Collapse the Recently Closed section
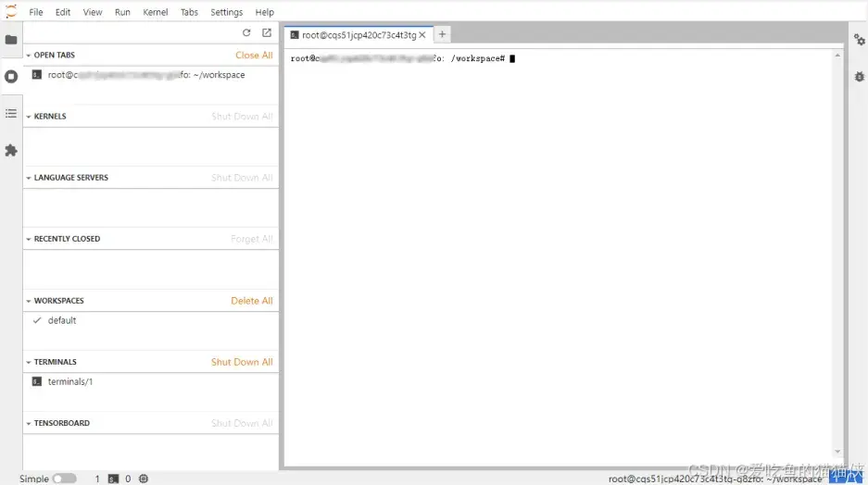Image resolution: width=868 pixels, height=485 pixels. tap(28, 239)
